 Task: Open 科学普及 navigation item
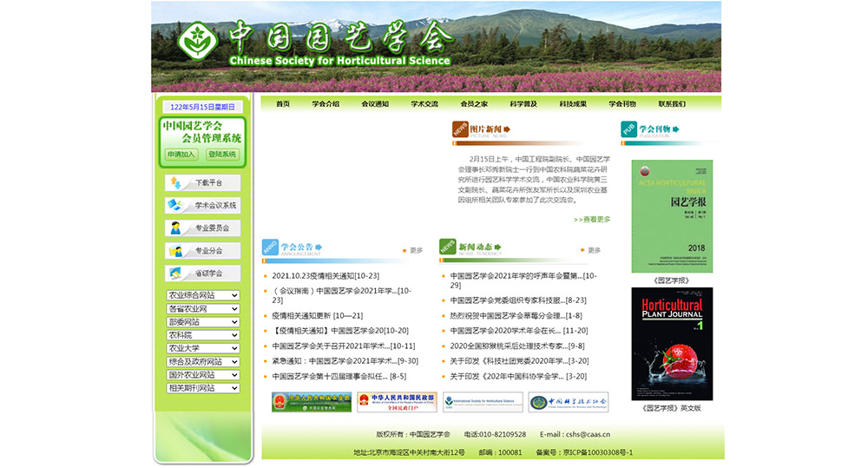(523, 103)
